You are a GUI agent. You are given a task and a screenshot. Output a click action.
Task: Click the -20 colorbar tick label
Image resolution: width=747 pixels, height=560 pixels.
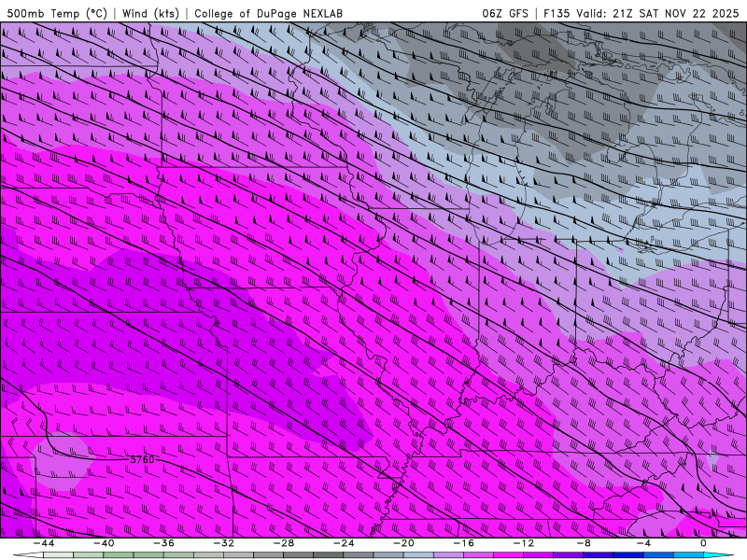pos(403,543)
